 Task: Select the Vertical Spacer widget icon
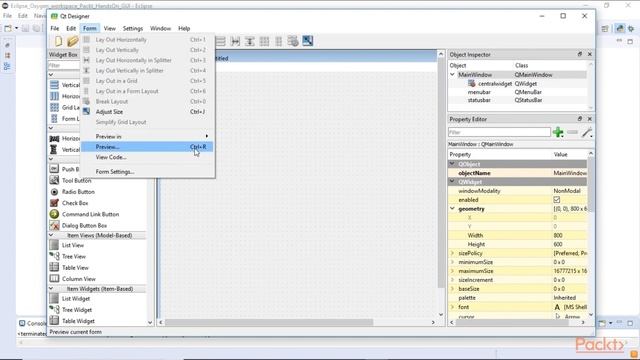pos(54,150)
